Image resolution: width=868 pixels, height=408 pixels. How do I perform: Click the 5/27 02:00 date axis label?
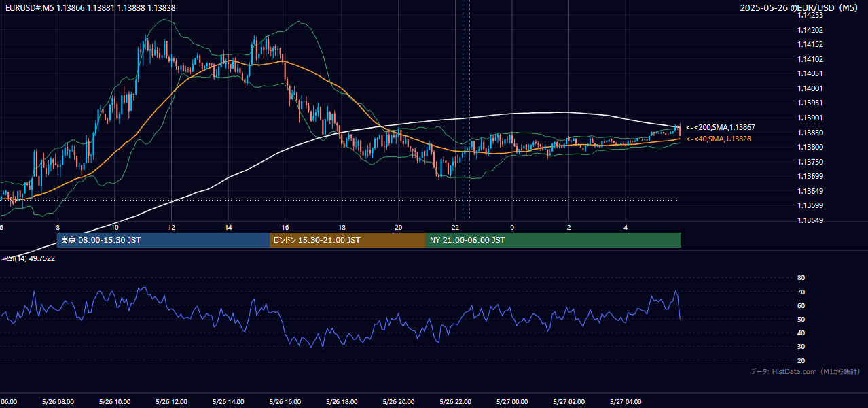point(569,401)
